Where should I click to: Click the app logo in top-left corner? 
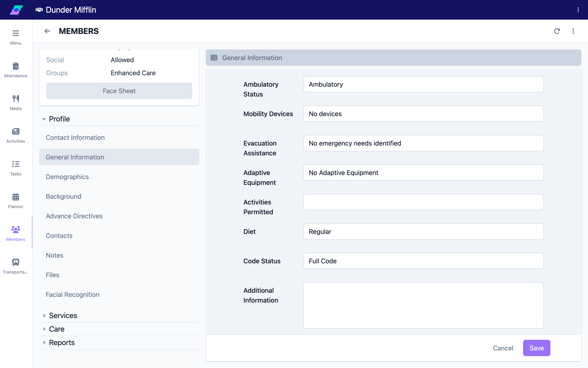pyautogui.click(x=16, y=10)
